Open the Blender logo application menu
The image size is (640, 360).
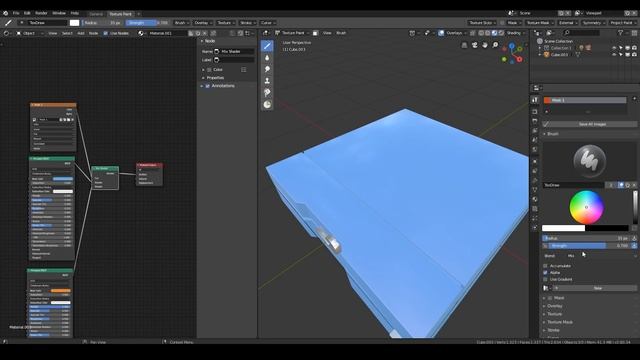click(5, 13)
